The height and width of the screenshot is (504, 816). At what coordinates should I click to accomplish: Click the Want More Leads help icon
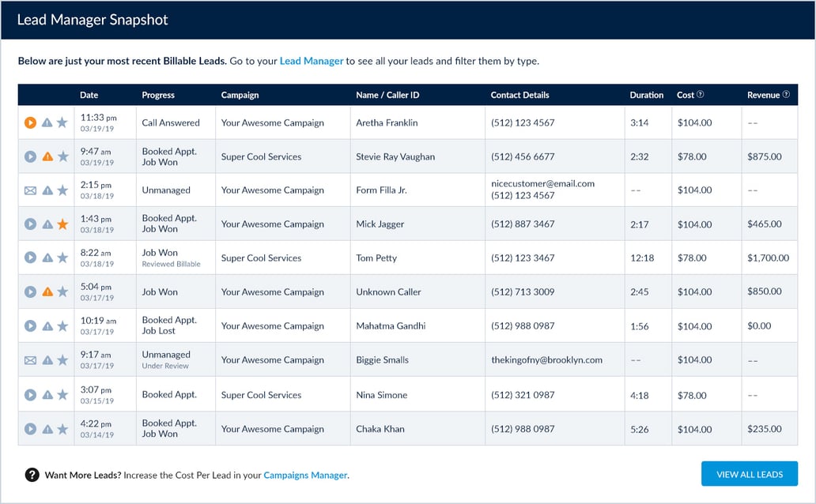pyautogui.click(x=32, y=474)
